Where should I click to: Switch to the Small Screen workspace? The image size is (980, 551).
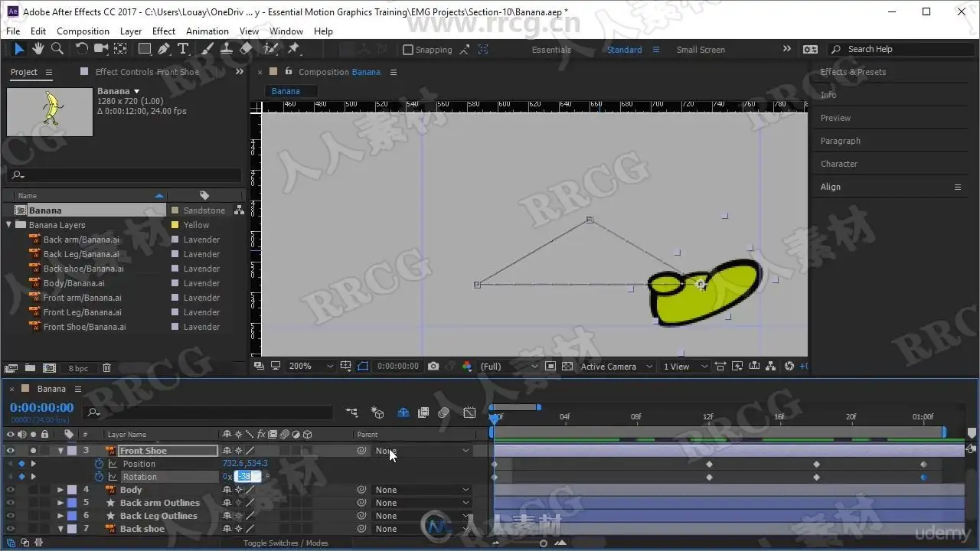click(701, 50)
